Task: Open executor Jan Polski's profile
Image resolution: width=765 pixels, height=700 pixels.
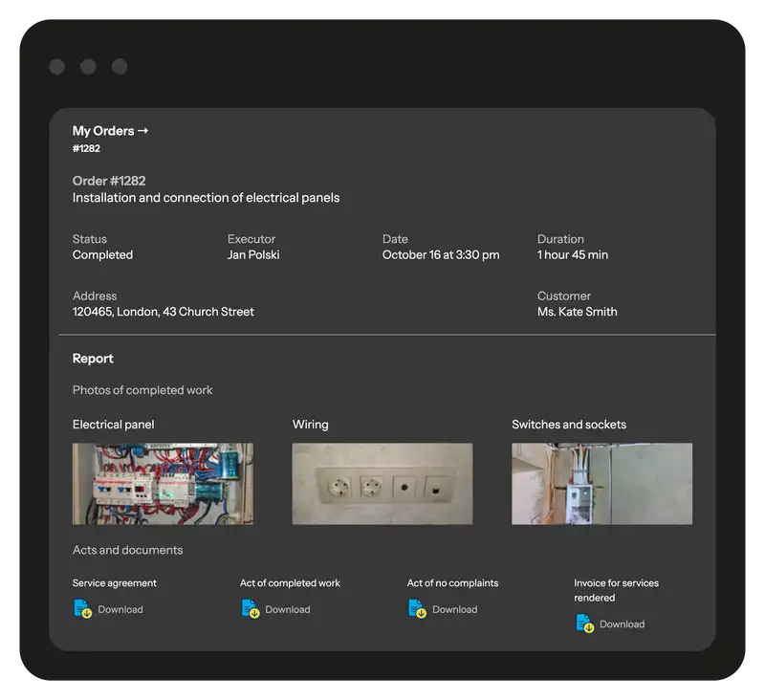Action: [253, 255]
